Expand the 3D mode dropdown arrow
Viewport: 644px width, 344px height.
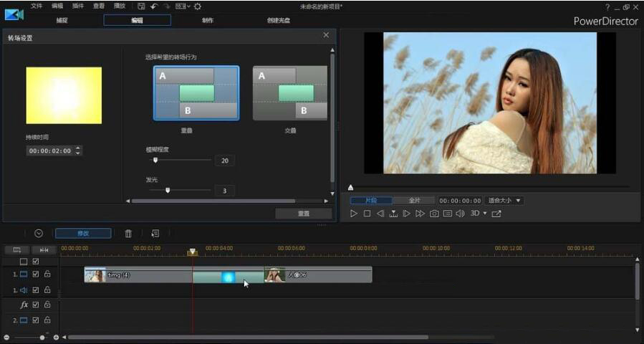click(485, 214)
